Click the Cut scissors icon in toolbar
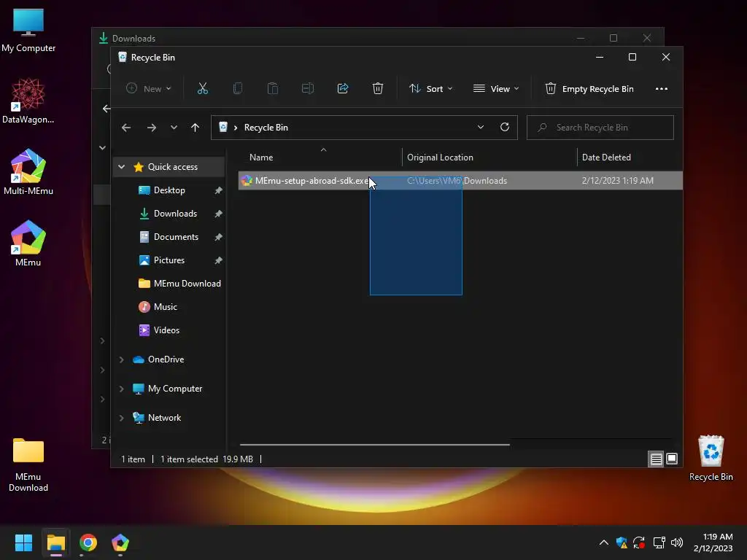 203,88
